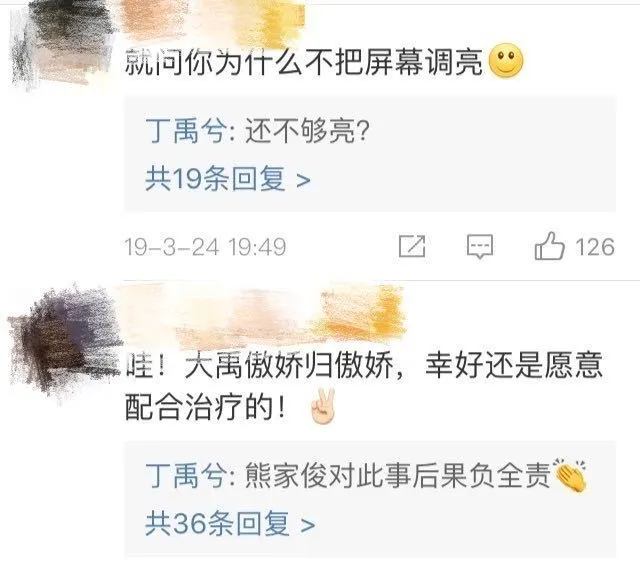
Task: Open first commenter's blurred avatar
Action: tap(61, 45)
